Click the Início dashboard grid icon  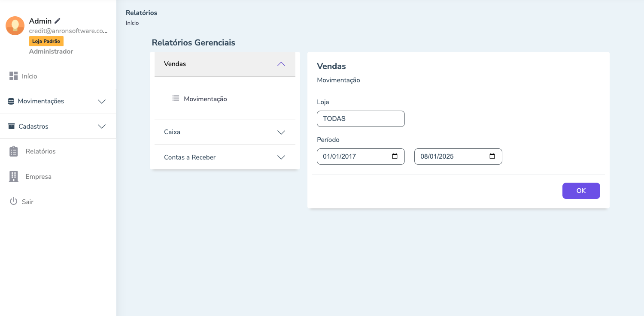13,76
